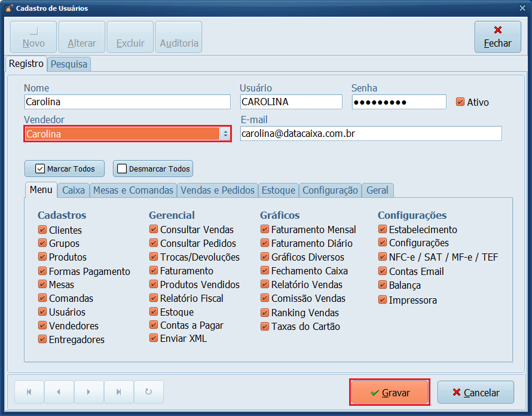Navigate to the first record
Screen dimensions: 532x416
tap(29, 392)
